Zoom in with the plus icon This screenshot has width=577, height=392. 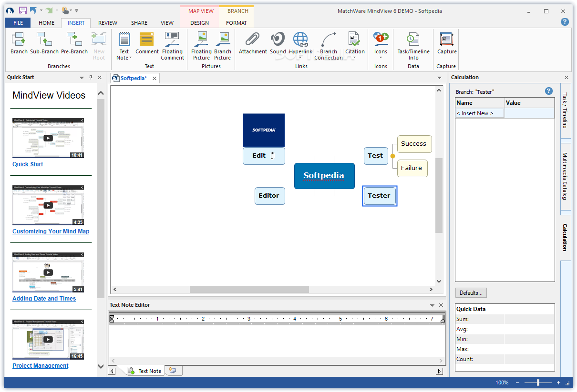[x=558, y=382]
